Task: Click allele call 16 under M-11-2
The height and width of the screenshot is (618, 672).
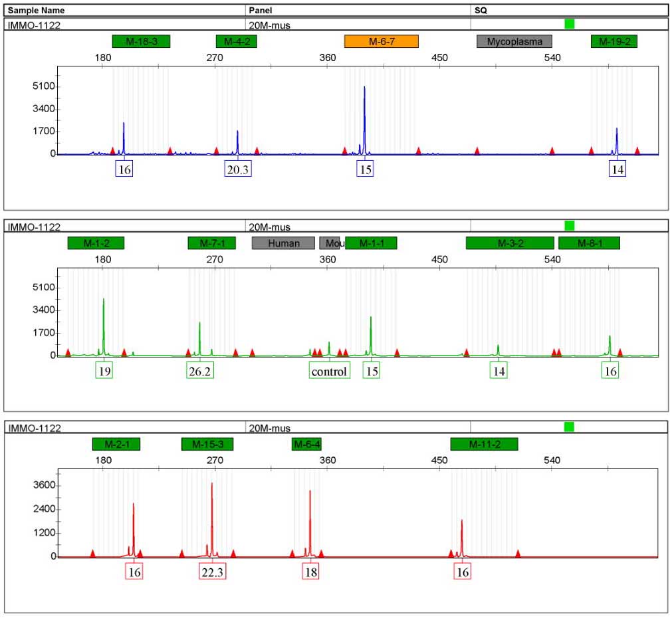Action: pyautogui.click(x=463, y=571)
